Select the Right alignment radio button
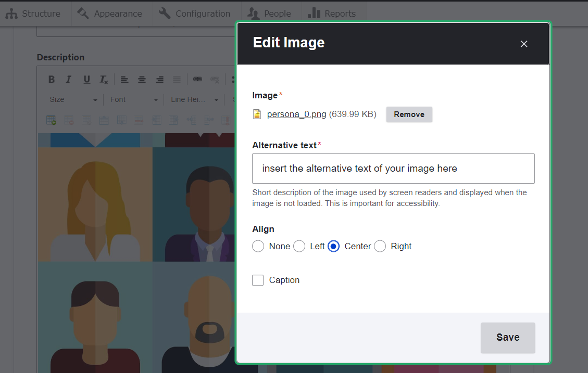Viewport: 588px width, 373px height. (380, 246)
